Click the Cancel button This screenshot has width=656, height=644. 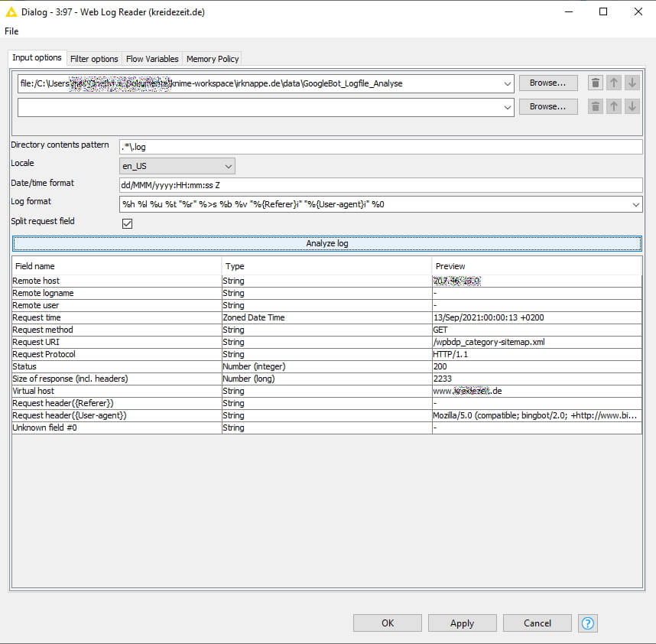[537, 623]
